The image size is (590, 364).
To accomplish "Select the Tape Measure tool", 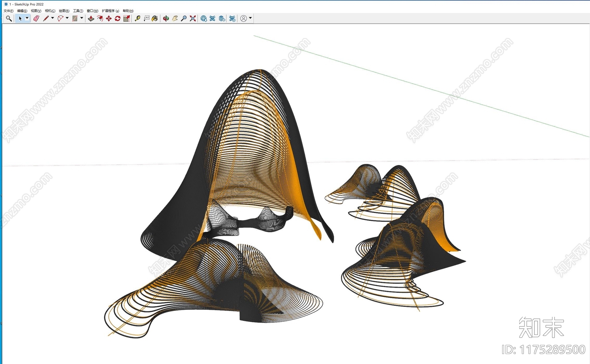I will pyautogui.click(x=138, y=18).
